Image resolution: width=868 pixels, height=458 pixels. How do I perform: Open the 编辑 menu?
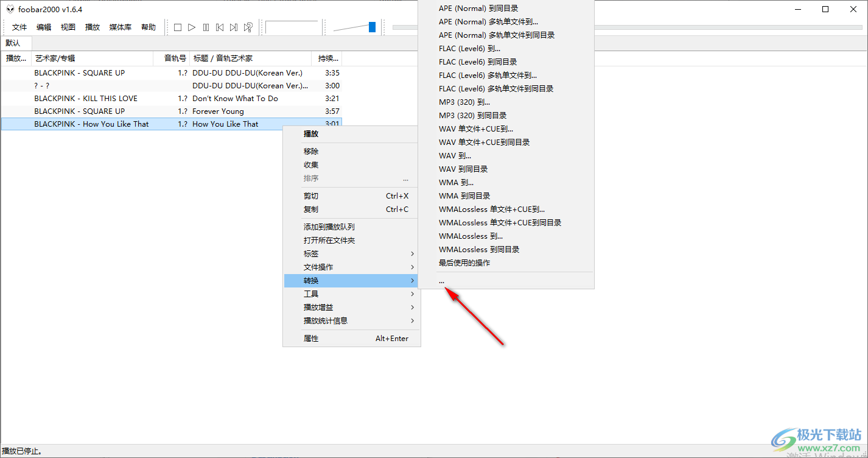click(x=44, y=27)
